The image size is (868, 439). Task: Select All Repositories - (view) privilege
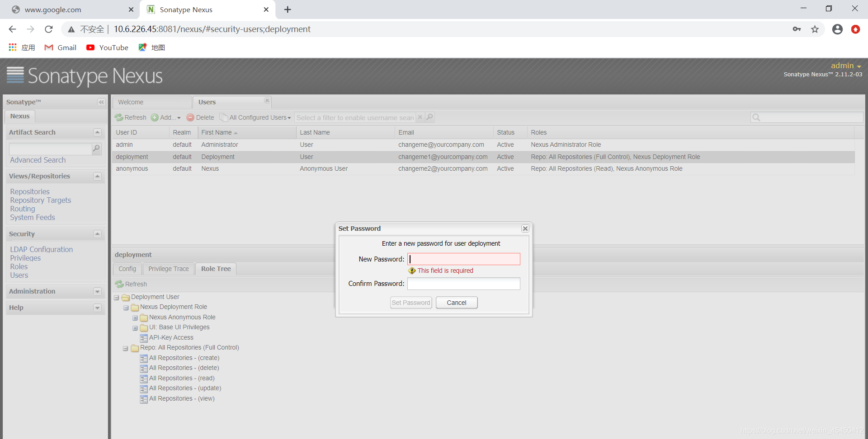pyautogui.click(x=182, y=398)
